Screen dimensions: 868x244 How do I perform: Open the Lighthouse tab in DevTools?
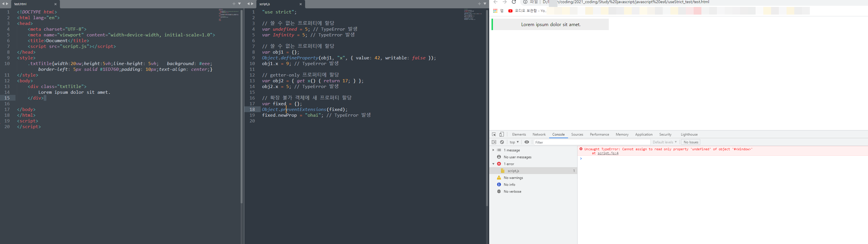click(x=689, y=134)
